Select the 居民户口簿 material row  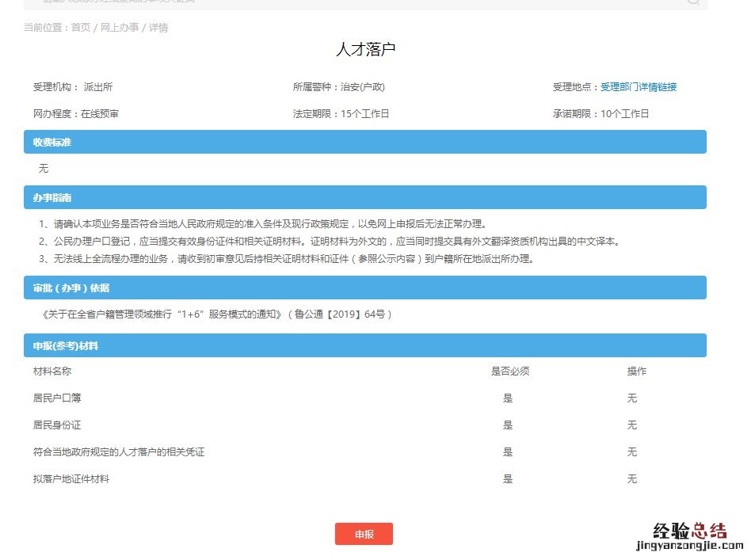(x=58, y=398)
